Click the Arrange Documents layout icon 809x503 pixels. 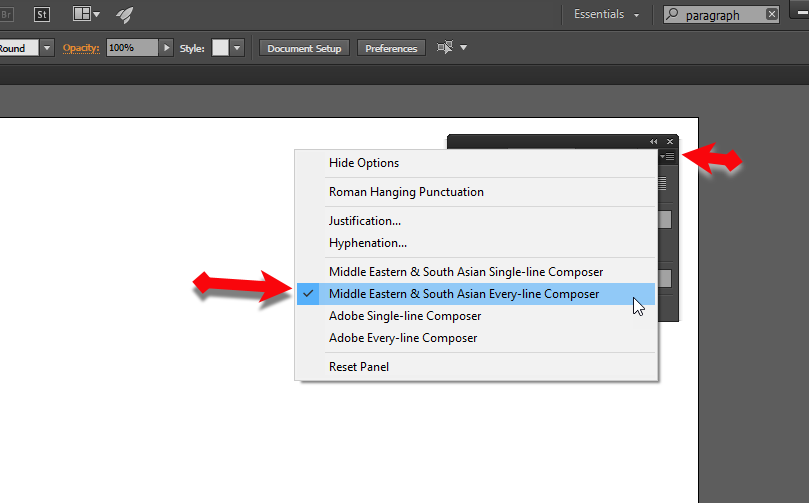pyautogui.click(x=82, y=14)
